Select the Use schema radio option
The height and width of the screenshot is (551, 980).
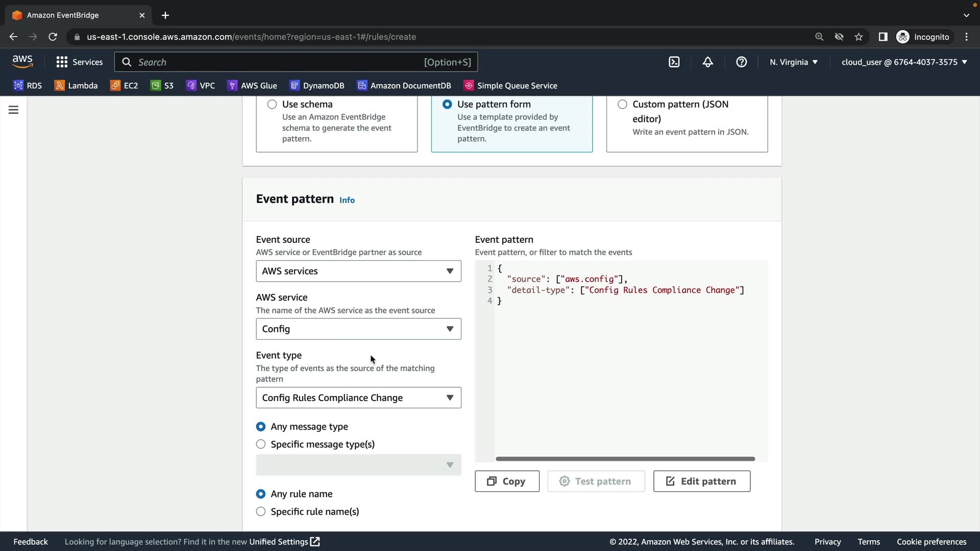272,104
